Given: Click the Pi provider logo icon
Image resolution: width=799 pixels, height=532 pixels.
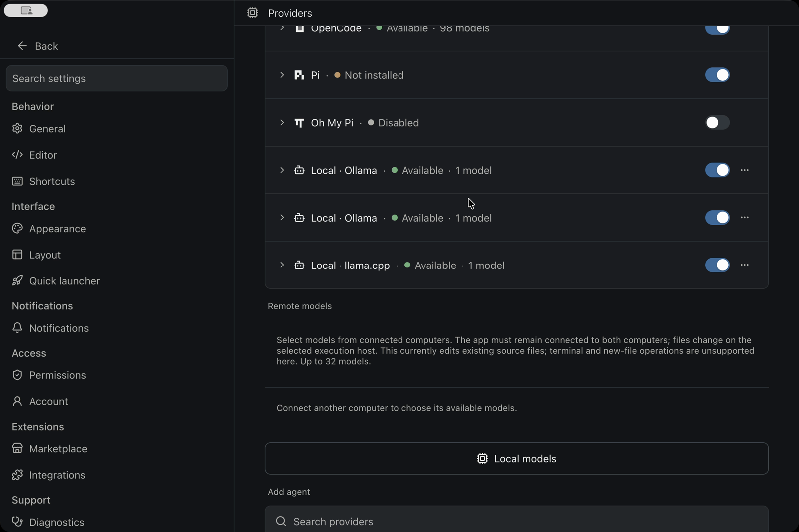Looking at the screenshot, I should [x=299, y=75].
